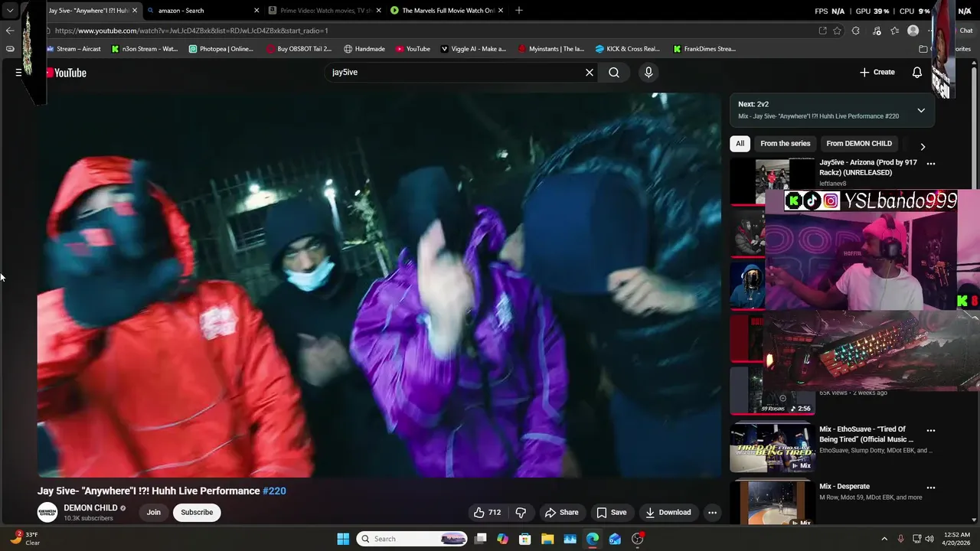
Task: Save the video to a playlist
Action: (611, 513)
